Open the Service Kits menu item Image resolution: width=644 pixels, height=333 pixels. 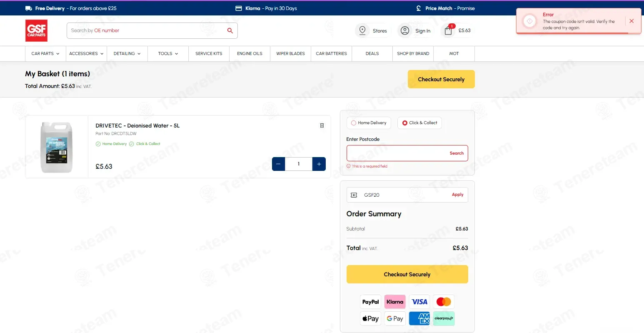pos(209,54)
